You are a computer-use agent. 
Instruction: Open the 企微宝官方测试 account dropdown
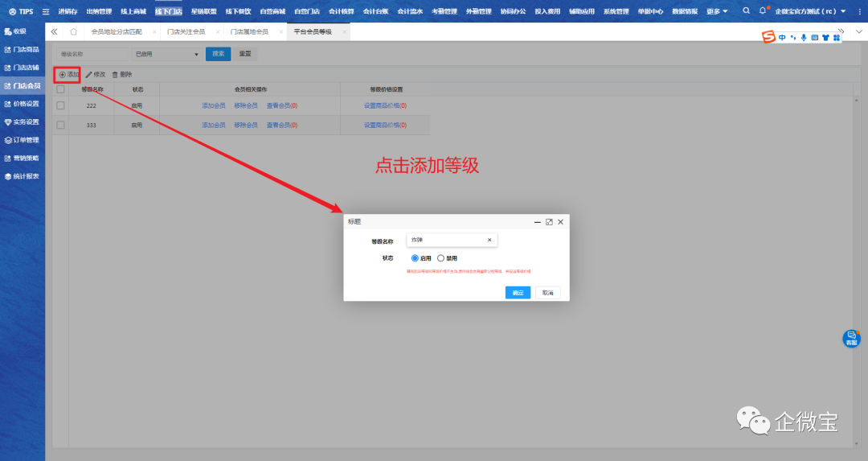click(x=810, y=11)
